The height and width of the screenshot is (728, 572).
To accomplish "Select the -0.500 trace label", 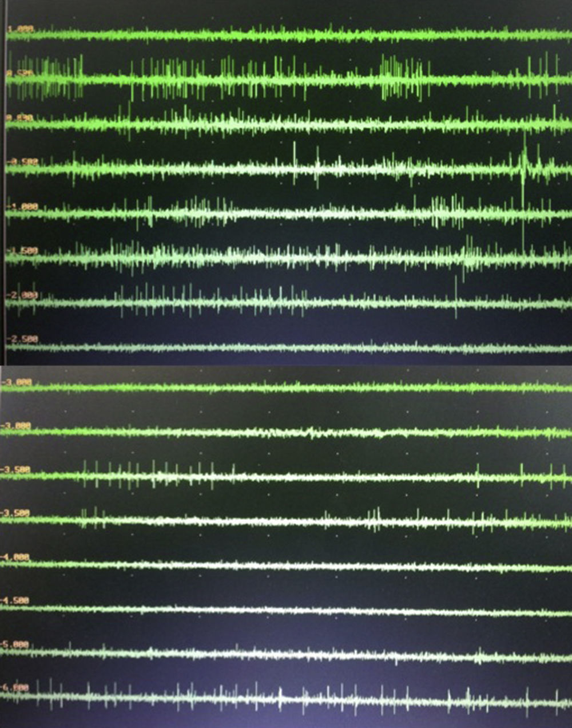I will coord(23,162).
